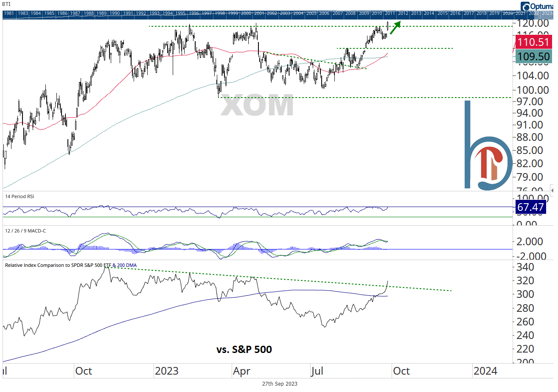Click the Jul label on date axis
This screenshot has width=558, height=392.
click(317, 371)
